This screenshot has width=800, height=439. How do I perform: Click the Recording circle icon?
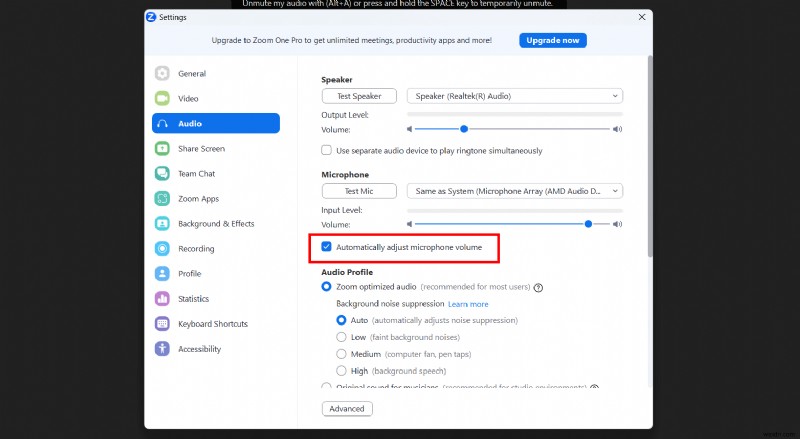click(x=162, y=249)
